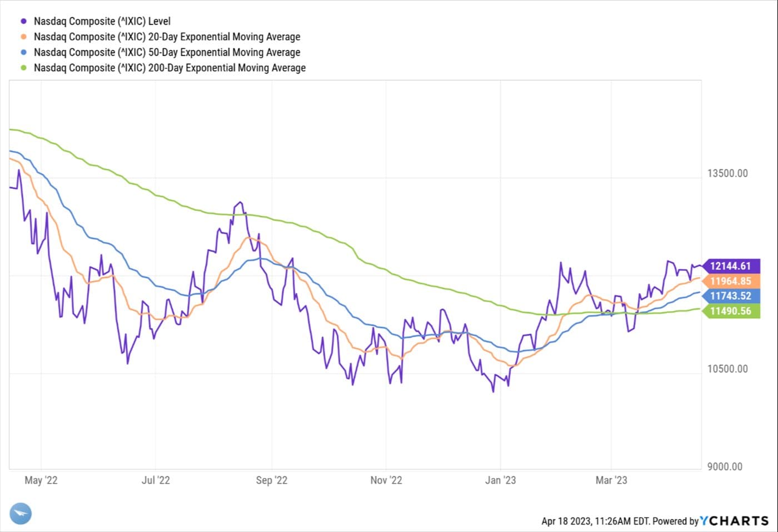Click the Mar '23 x-axis label
778x532 pixels.
[611, 480]
